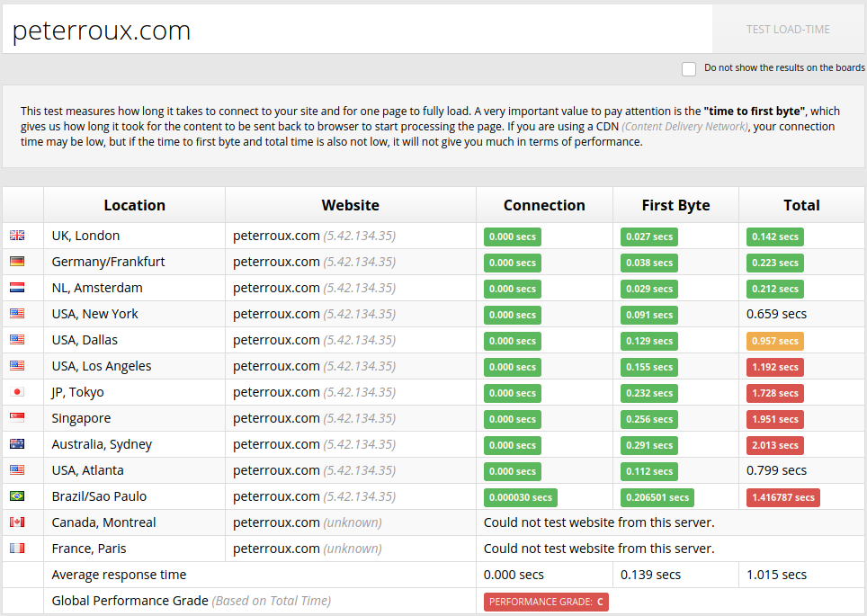Click the Singapore flag icon

coord(17,417)
